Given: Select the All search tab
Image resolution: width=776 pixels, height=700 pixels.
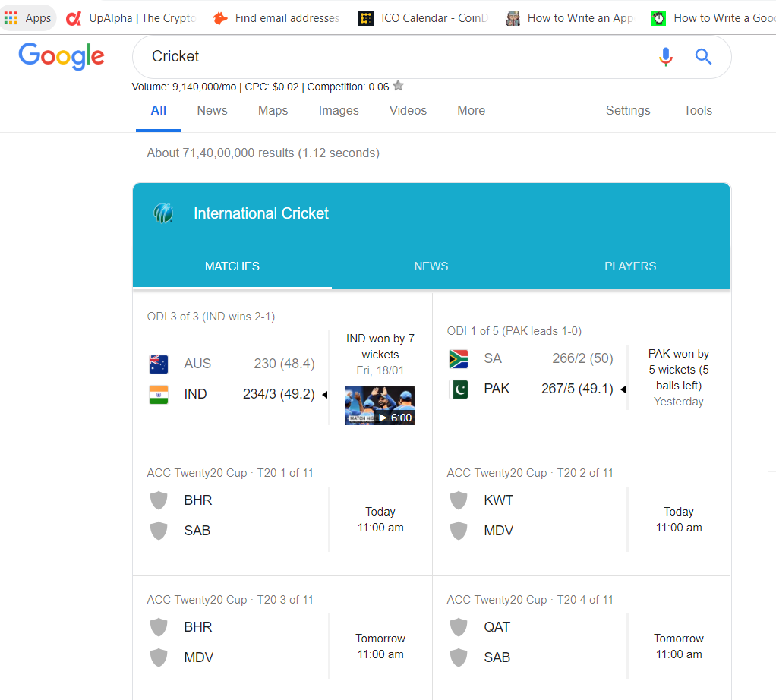Looking at the screenshot, I should coord(159,111).
